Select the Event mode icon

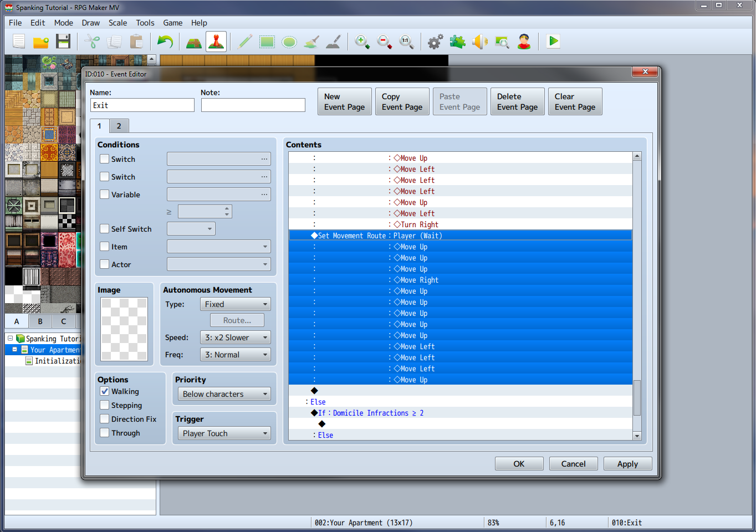click(216, 42)
